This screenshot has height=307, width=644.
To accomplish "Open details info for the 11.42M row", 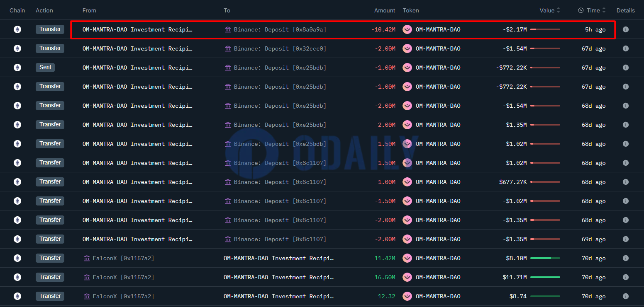I will tap(625, 258).
